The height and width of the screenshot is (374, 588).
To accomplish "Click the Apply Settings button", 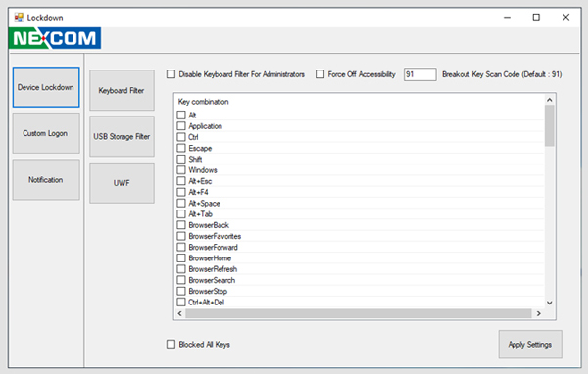I will 530,344.
